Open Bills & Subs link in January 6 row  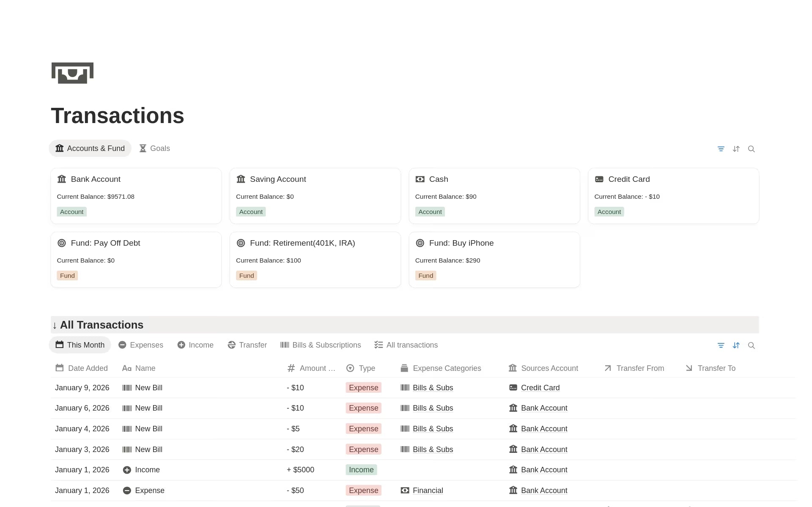433,408
